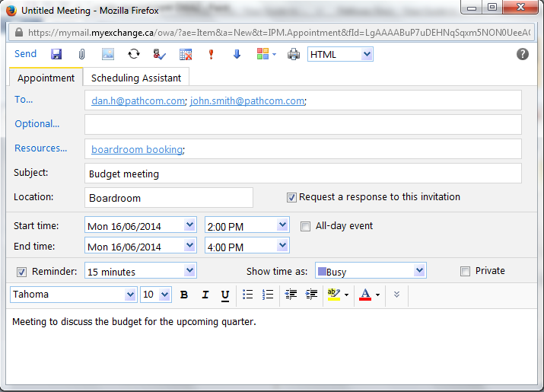544x392 pixels.
Task: Click the lock icon in the address bar
Action: point(19,33)
